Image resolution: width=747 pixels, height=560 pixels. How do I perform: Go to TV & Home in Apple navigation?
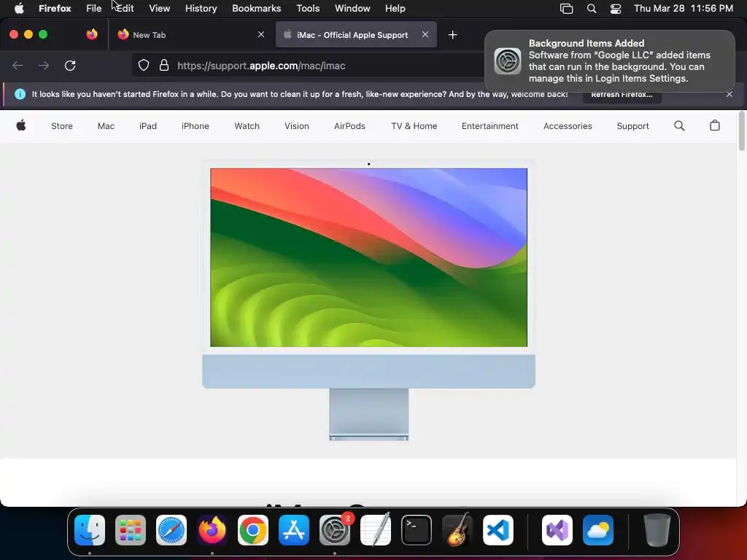tap(414, 125)
